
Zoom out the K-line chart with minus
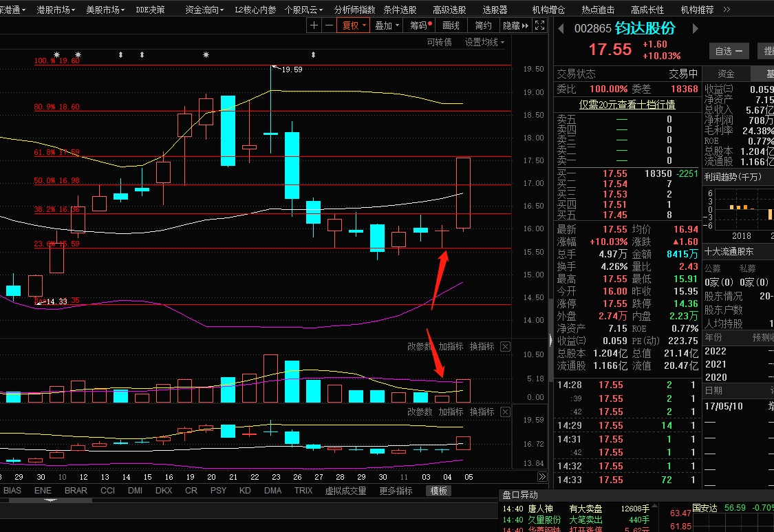(329, 25)
